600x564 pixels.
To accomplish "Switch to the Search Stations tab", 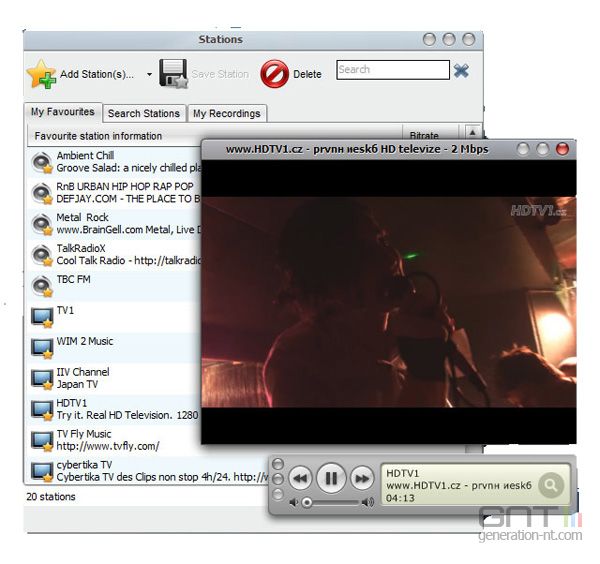I will point(144,114).
